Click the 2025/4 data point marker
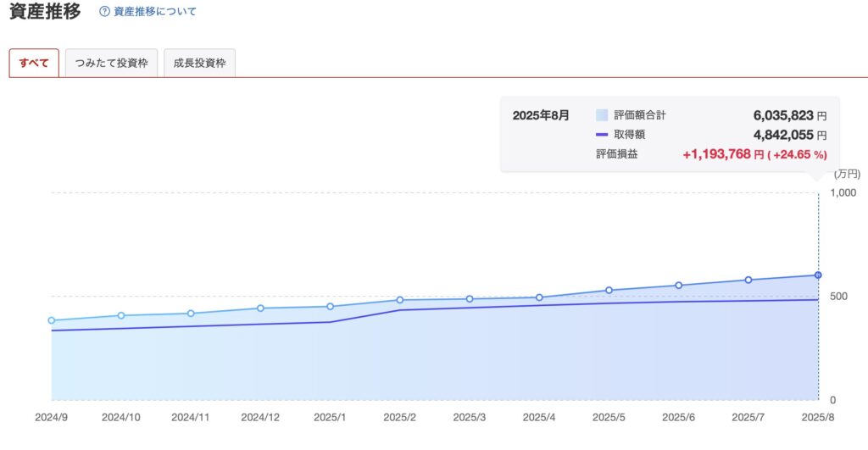The image size is (868, 450). [539, 297]
